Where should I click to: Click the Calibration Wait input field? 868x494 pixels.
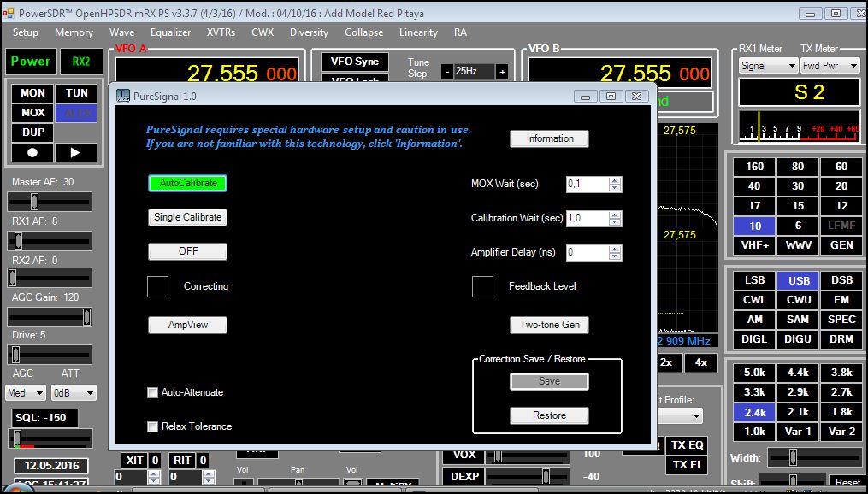pyautogui.click(x=588, y=218)
